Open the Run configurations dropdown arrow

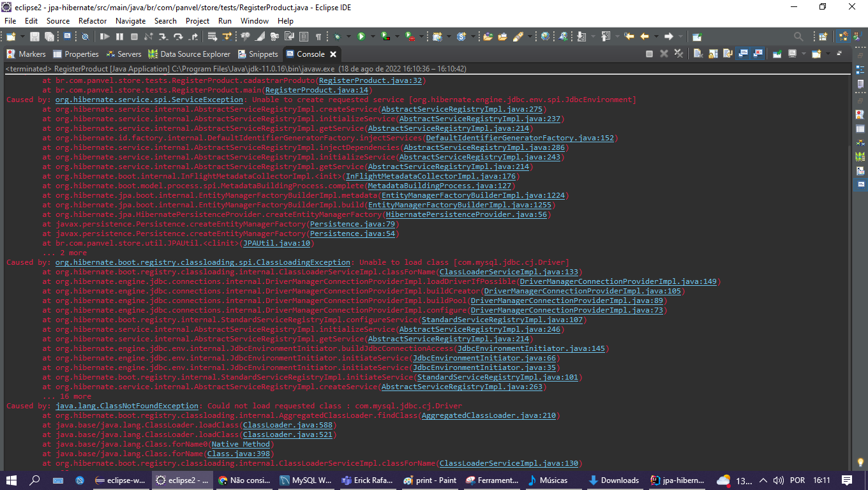point(373,36)
